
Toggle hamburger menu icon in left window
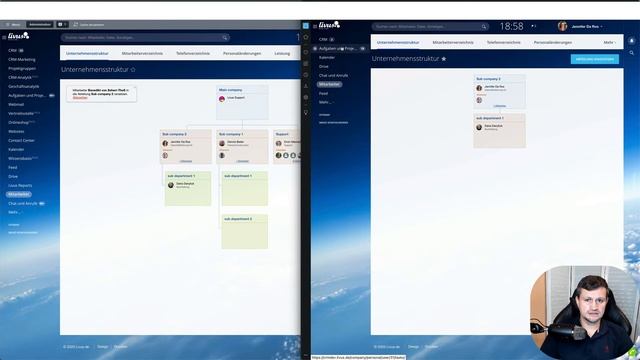tap(4, 37)
